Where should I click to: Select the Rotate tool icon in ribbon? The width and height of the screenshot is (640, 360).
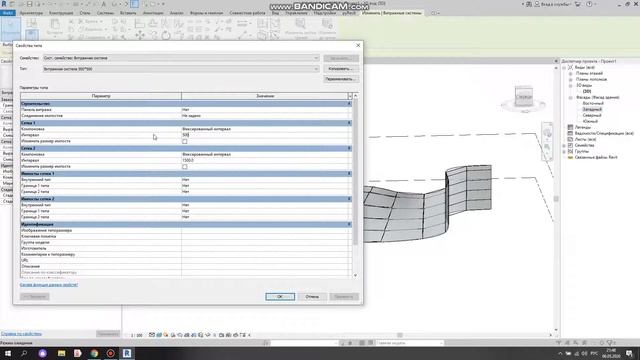coord(166,36)
